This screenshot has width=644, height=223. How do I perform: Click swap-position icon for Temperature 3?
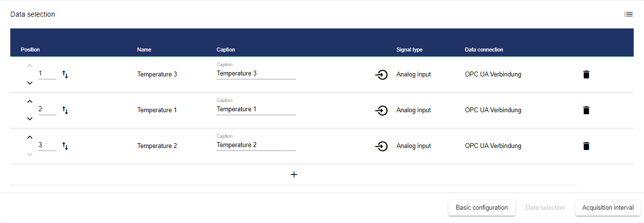(x=65, y=74)
